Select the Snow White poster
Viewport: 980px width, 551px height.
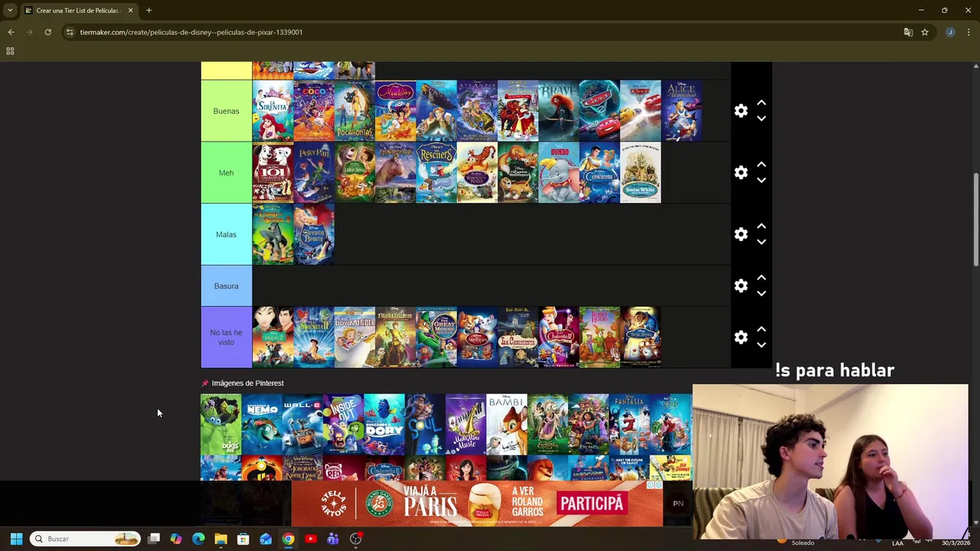640,173
